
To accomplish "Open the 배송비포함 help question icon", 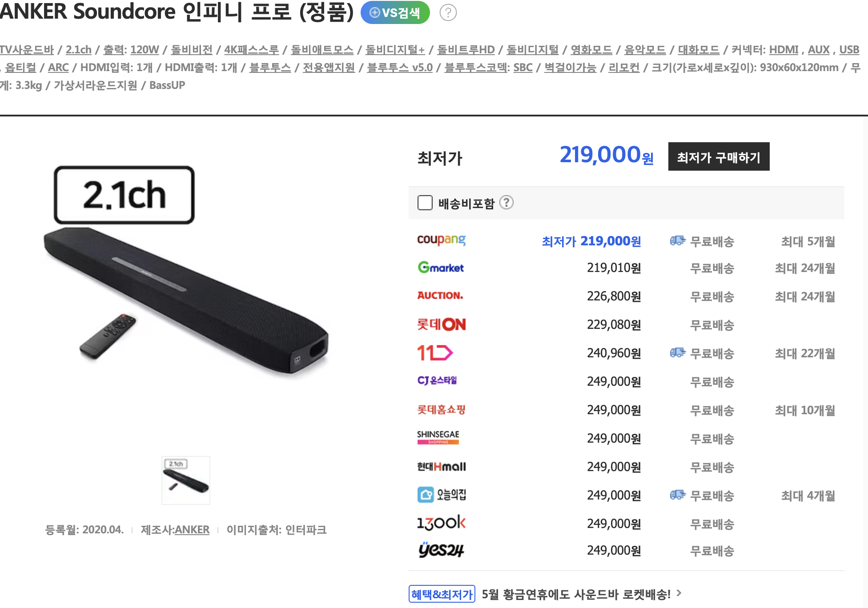I will 506,203.
